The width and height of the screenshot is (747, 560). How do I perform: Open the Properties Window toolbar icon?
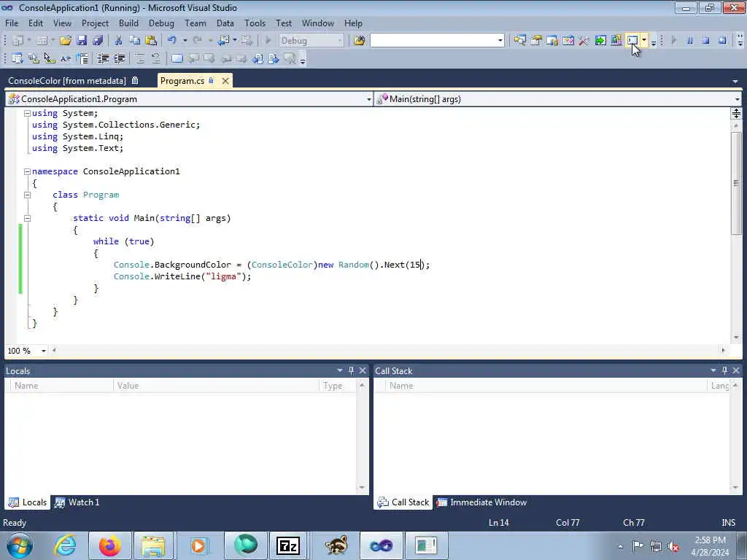coord(536,41)
